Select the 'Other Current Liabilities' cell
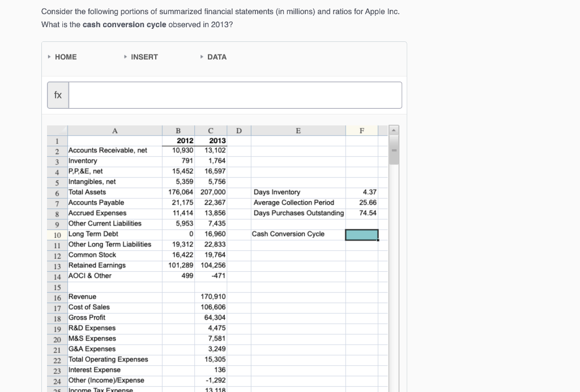580x392 pixels. 114,223
